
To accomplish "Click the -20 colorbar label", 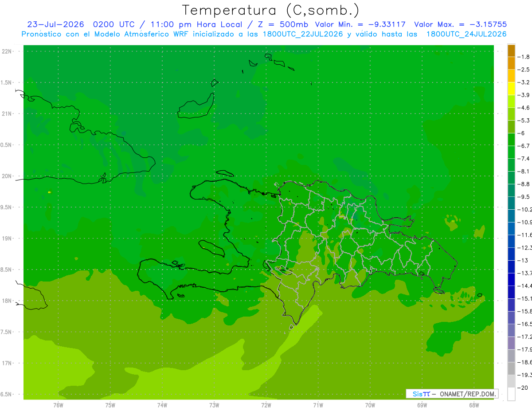I will tap(523, 388).
